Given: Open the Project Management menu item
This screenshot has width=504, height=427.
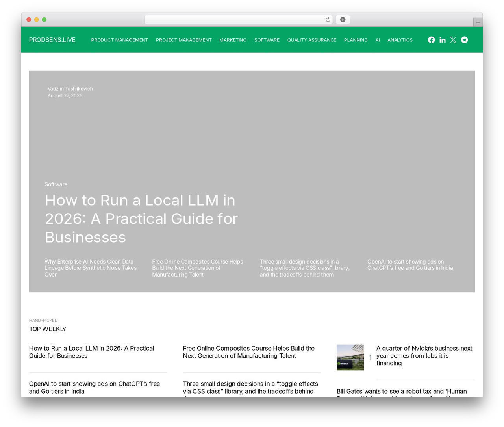Looking at the screenshot, I should pos(184,40).
